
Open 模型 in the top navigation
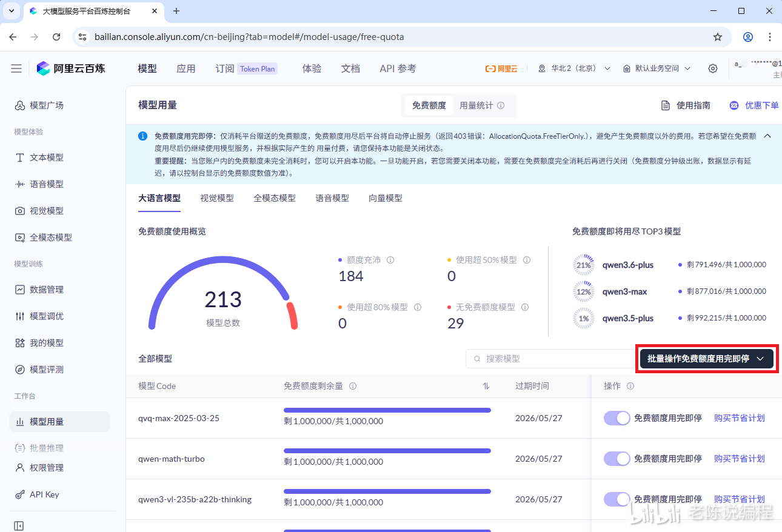tap(147, 68)
